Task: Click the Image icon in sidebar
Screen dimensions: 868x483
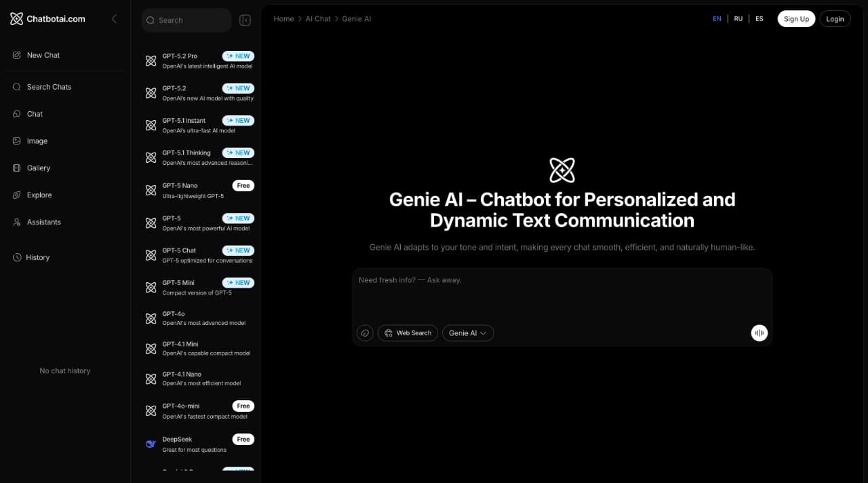Action: click(x=17, y=141)
